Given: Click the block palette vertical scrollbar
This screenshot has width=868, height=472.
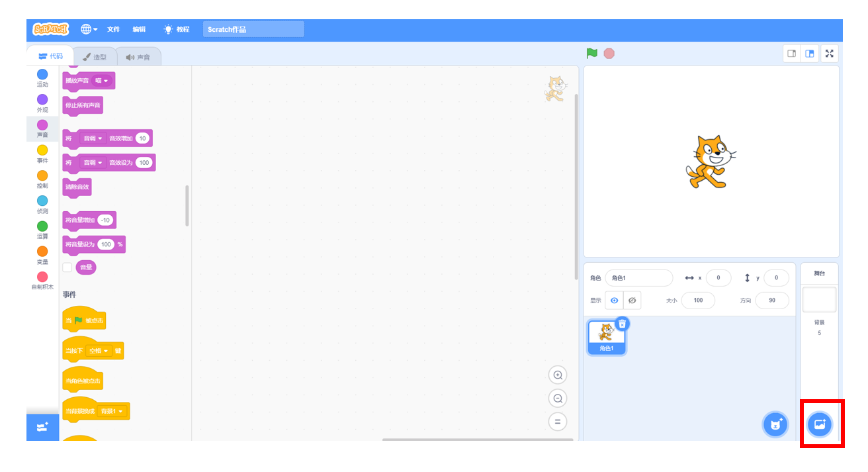Looking at the screenshot, I should point(187,205).
